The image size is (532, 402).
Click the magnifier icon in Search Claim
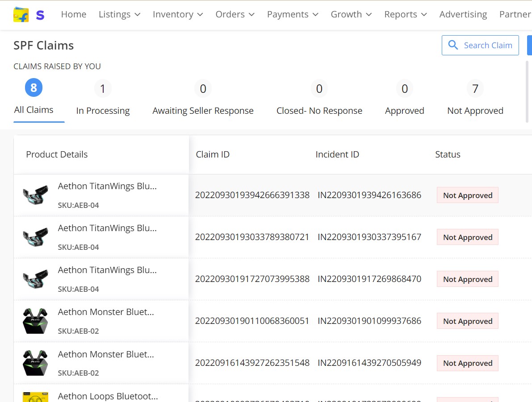pos(453,45)
